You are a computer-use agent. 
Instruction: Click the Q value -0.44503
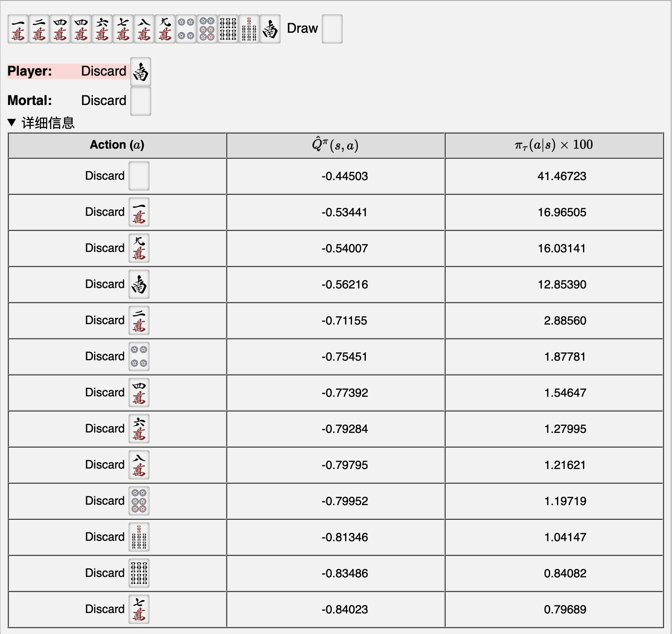(345, 176)
